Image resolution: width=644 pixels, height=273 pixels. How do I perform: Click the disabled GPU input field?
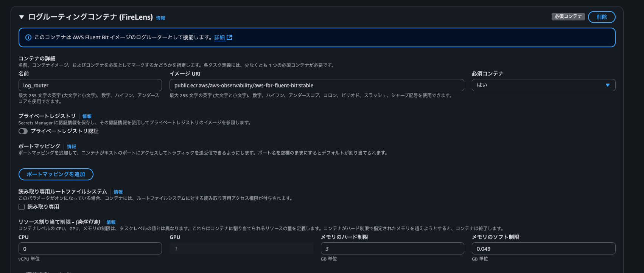click(241, 248)
